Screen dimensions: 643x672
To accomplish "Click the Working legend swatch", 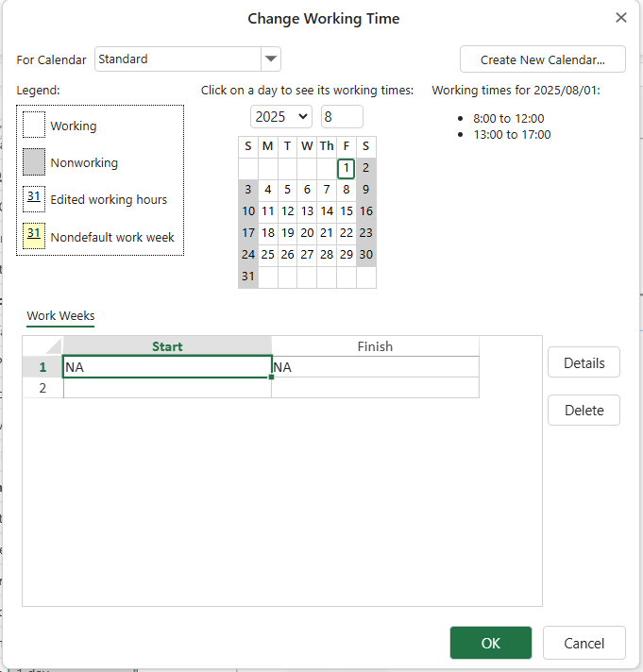I will (x=34, y=125).
